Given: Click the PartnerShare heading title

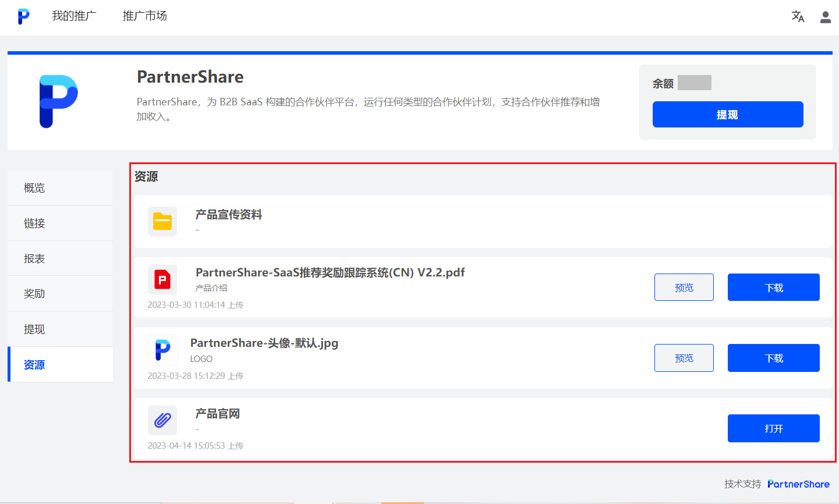Looking at the screenshot, I should tap(190, 77).
